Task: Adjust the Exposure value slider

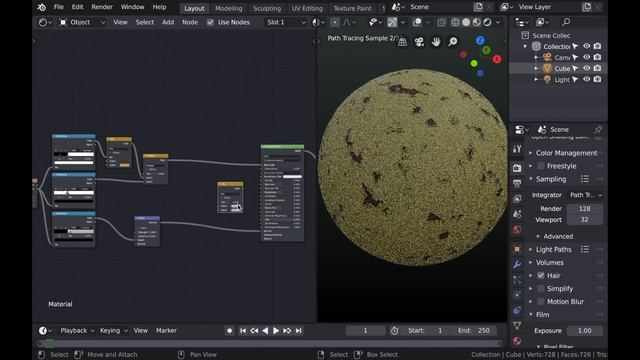Action: [x=584, y=331]
